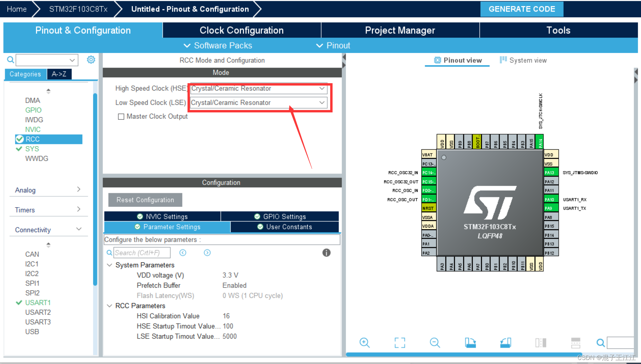Expand the Pinout menu
This screenshot has width=641, height=364.
coord(333,45)
